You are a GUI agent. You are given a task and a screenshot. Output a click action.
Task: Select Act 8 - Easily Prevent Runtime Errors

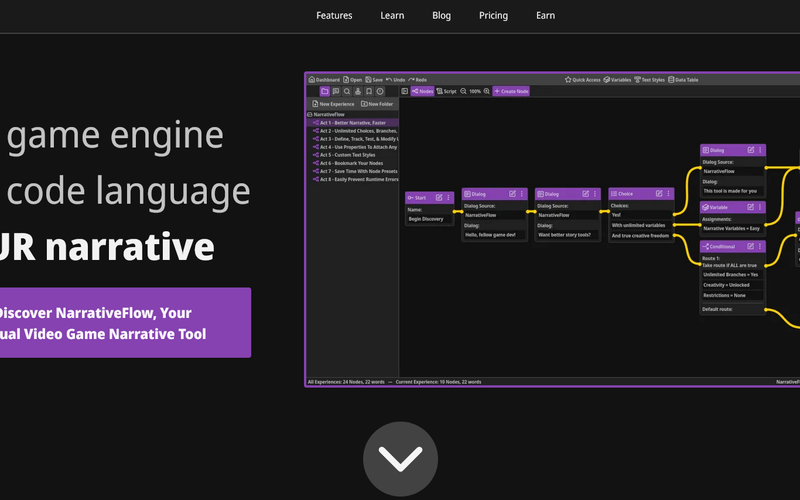point(353,179)
